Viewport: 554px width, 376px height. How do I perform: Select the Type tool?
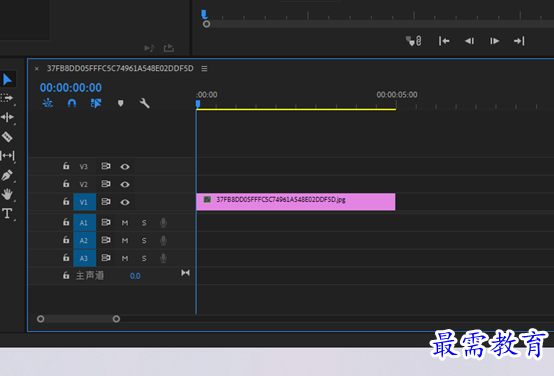coord(7,213)
